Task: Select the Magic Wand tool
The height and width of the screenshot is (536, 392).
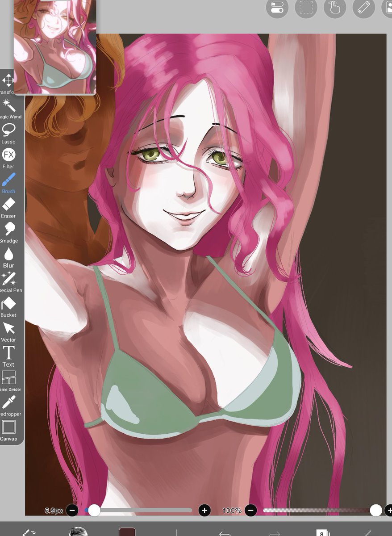Action: [8, 109]
